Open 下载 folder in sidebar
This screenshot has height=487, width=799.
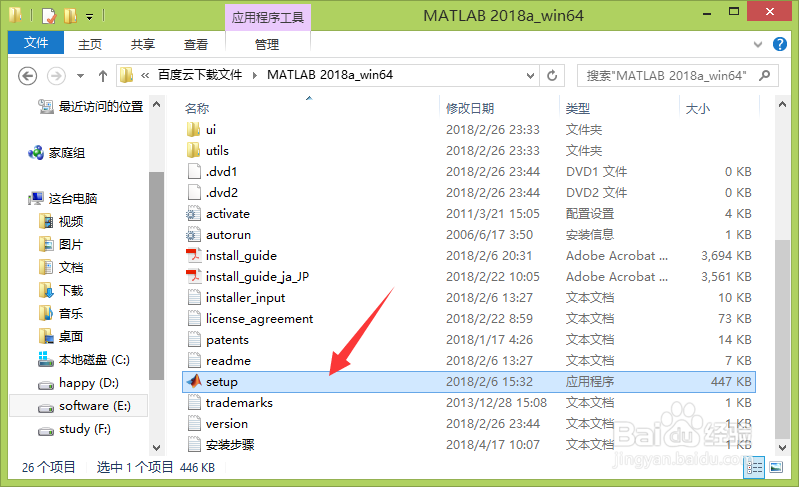[61, 290]
